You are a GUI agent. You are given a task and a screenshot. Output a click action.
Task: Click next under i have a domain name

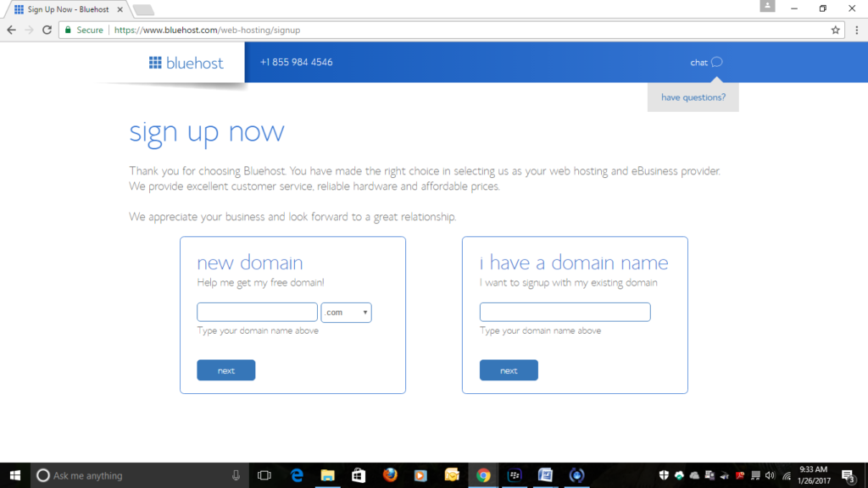509,370
